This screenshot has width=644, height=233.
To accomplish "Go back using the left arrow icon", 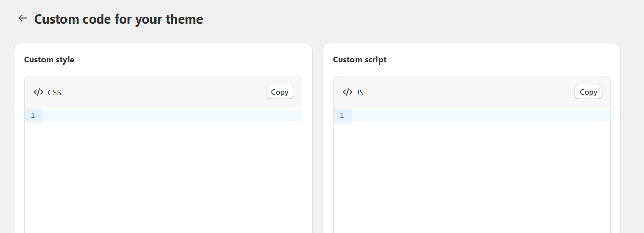I will pyautogui.click(x=23, y=18).
